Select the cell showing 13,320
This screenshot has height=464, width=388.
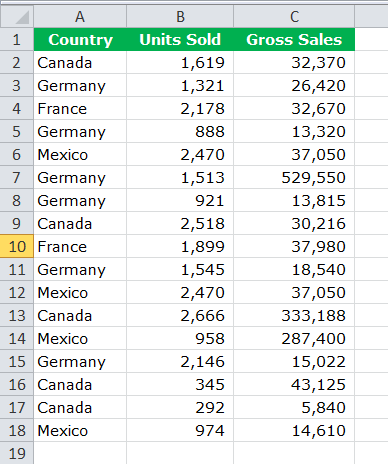click(x=294, y=131)
